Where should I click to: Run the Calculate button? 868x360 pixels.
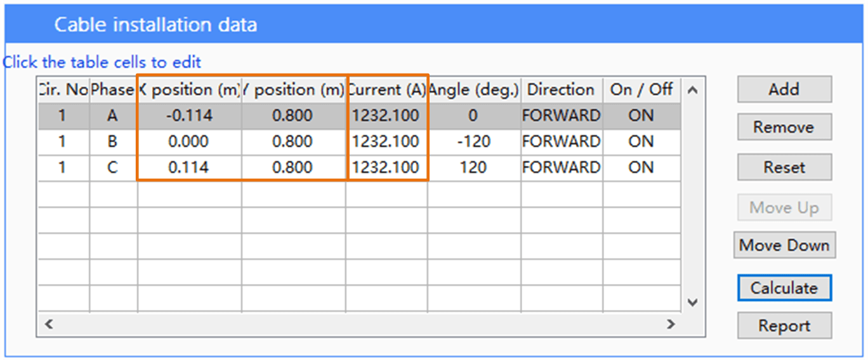tap(784, 288)
